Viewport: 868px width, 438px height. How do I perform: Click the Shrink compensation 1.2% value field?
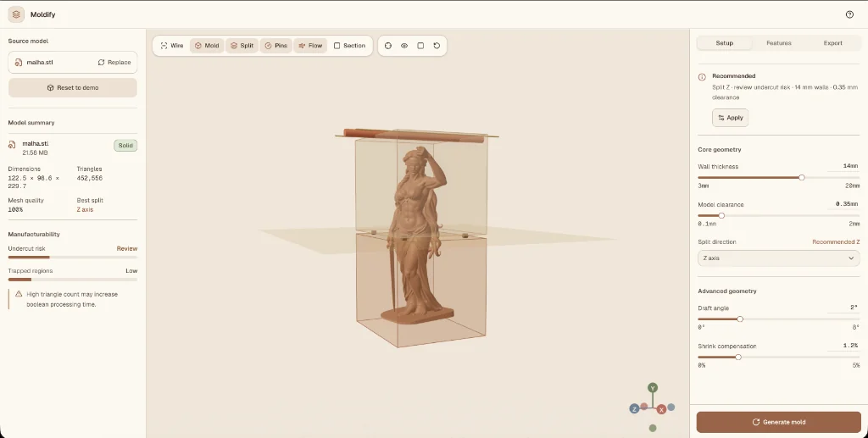843,346
